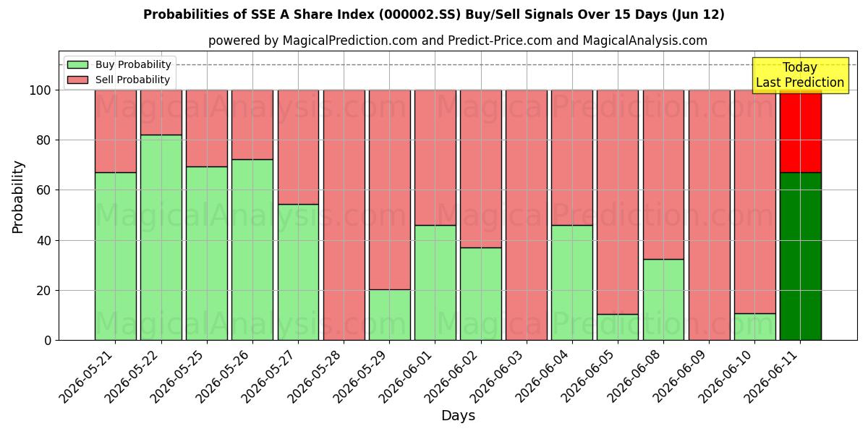This screenshot has width=868, height=434.
Task: Click the small green bar for 2026-06-10
Action: 755,327
